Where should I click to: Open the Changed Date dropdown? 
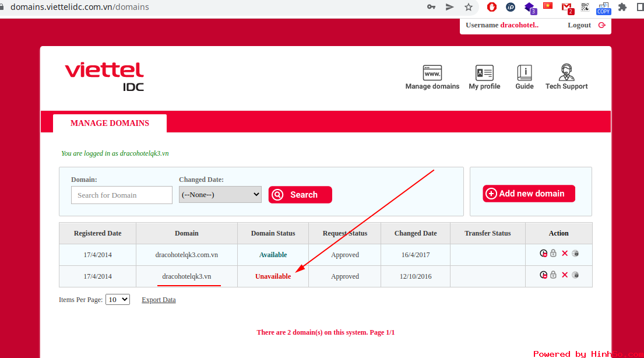point(220,194)
